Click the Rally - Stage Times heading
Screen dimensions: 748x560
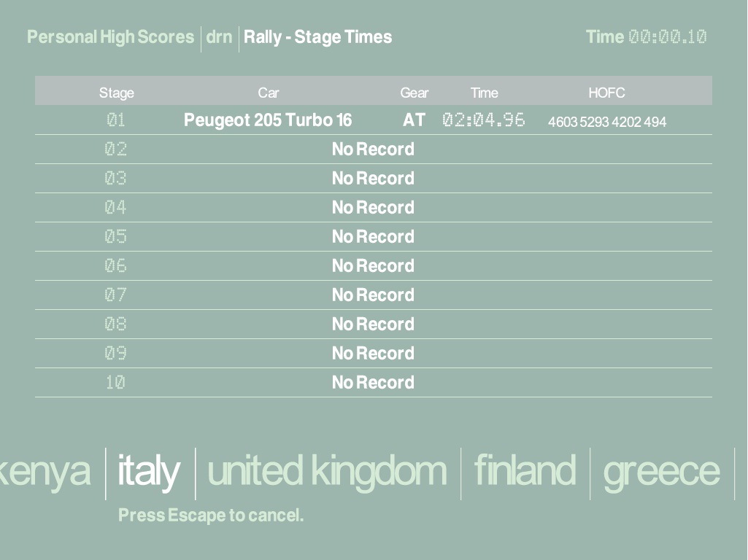[x=317, y=37]
